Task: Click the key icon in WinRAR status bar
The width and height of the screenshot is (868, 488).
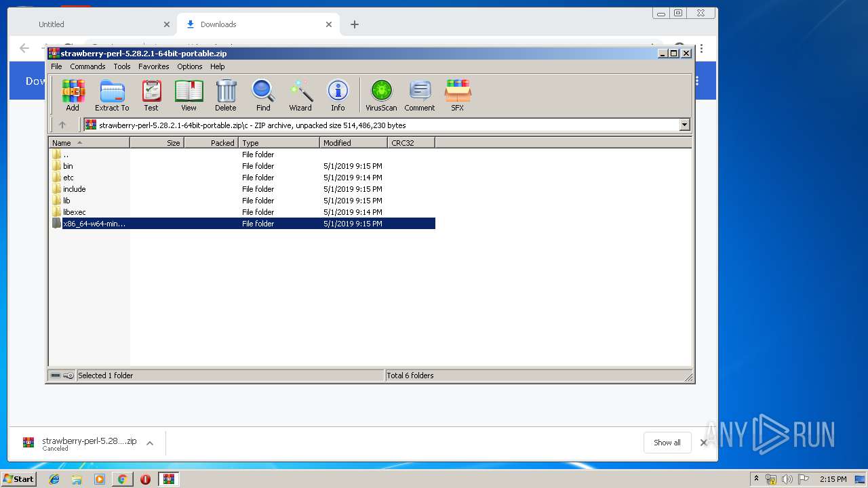Action: pos(68,375)
